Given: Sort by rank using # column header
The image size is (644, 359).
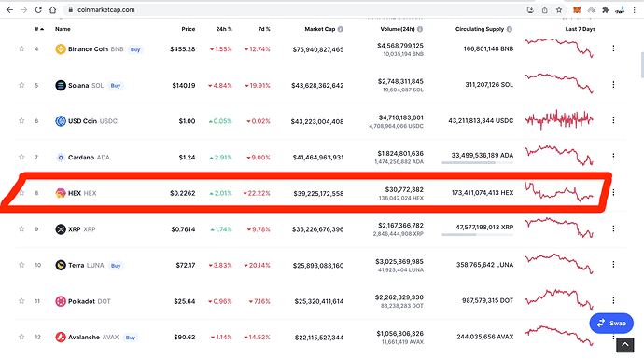Looking at the screenshot, I should pyautogui.click(x=39, y=29).
